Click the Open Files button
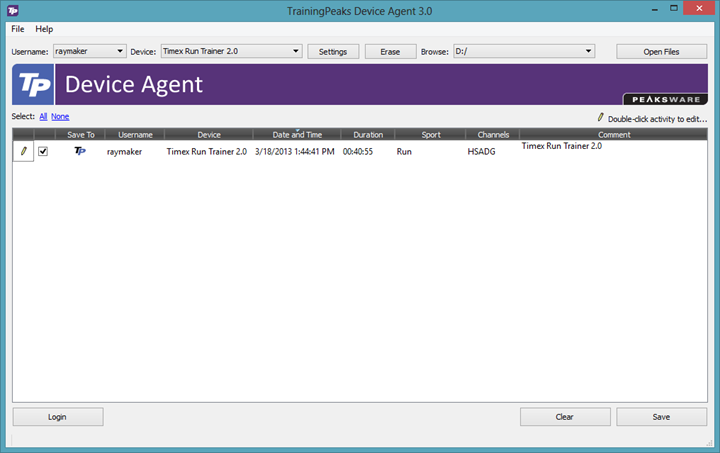Screen dimensions: 720x453 tap(661, 51)
